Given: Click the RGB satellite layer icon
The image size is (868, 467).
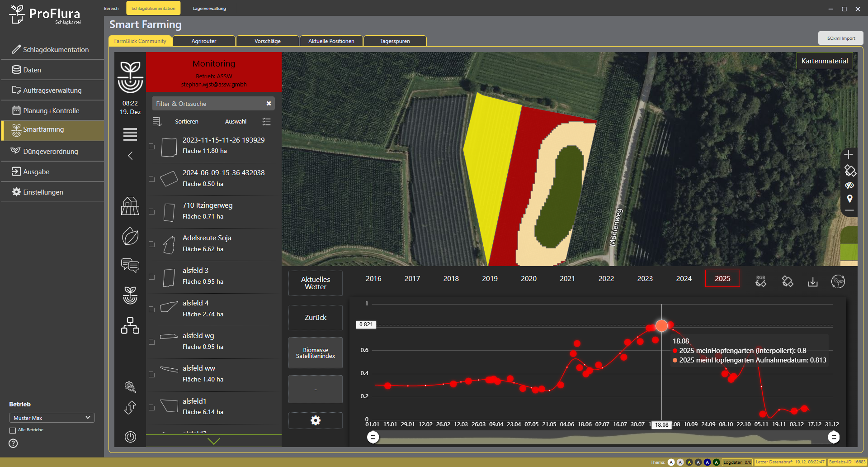Looking at the screenshot, I should coord(761,281).
